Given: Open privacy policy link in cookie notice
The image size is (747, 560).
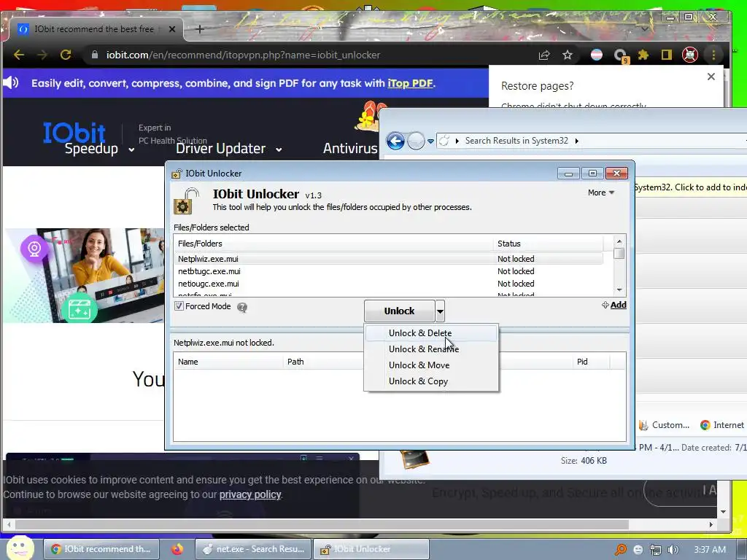Looking at the screenshot, I should [250, 494].
